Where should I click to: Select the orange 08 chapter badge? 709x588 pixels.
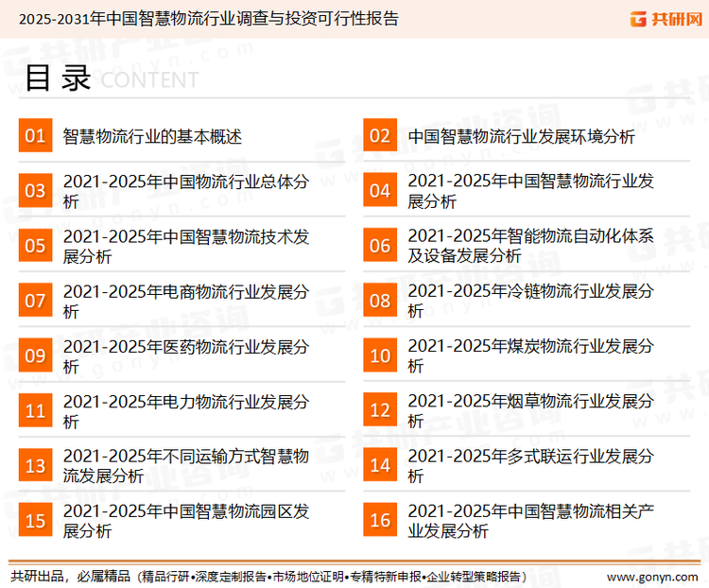[380, 301]
